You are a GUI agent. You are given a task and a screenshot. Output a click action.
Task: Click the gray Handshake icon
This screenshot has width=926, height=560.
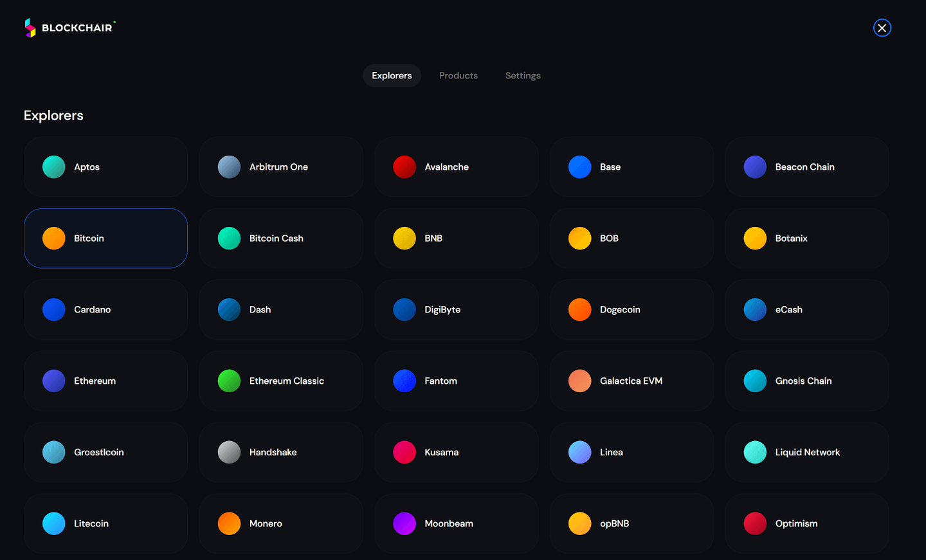click(229, 452)
